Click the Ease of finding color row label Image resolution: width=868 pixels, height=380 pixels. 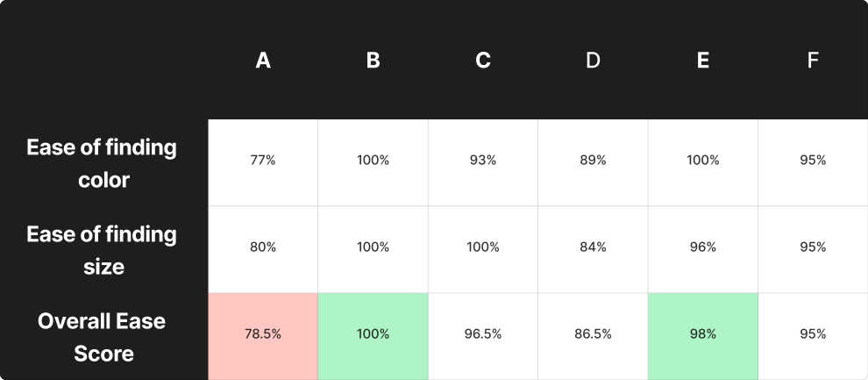[103, 163]
